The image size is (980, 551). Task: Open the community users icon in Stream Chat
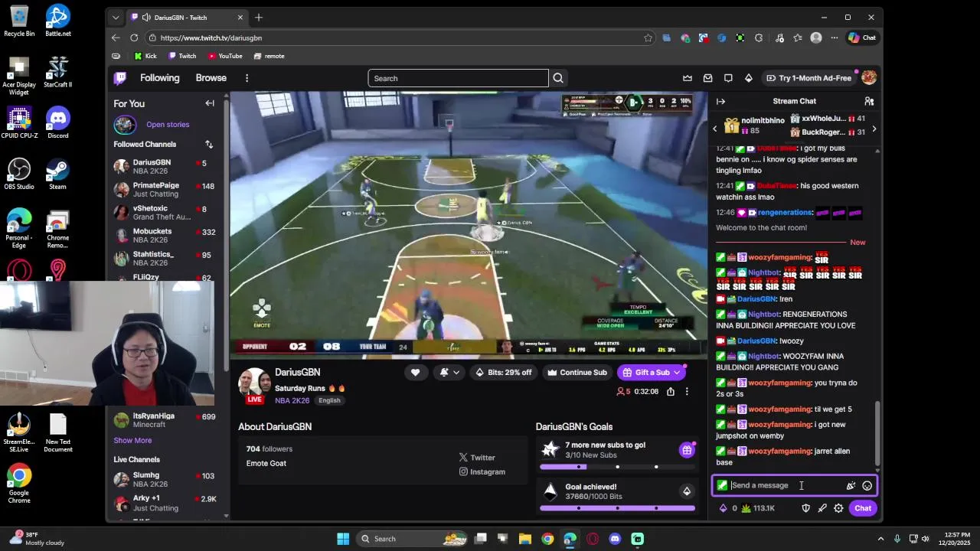(869, 101)
